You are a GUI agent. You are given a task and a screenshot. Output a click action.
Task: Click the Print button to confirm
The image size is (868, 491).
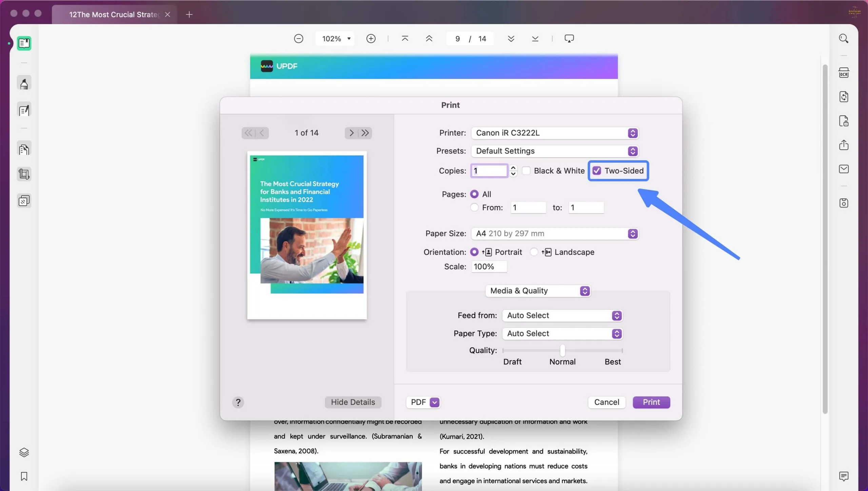click(x=651, y=402)
